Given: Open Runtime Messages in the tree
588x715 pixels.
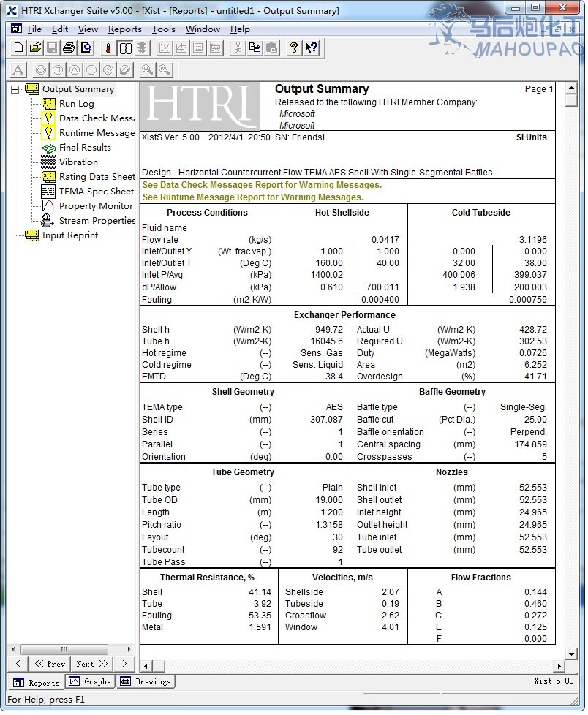Looking at the screenshot, I should tap(97, 133).
